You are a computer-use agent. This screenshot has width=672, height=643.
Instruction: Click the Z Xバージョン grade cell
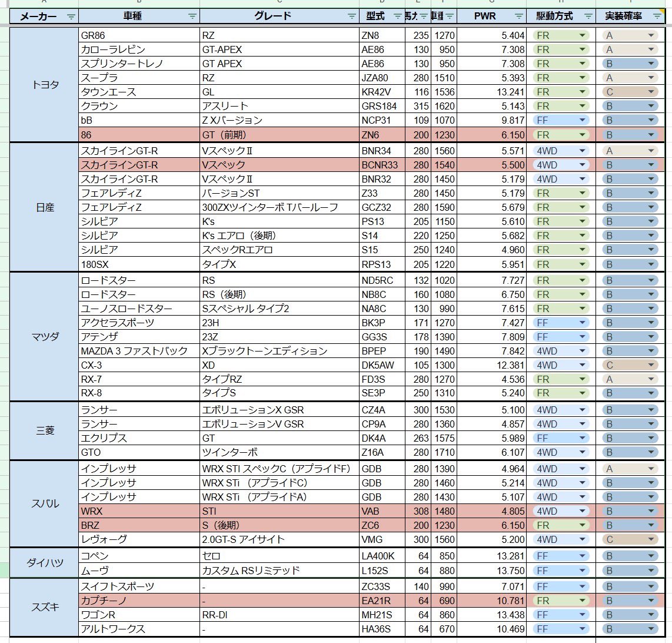pyautogui.click(x=280, y=120)
